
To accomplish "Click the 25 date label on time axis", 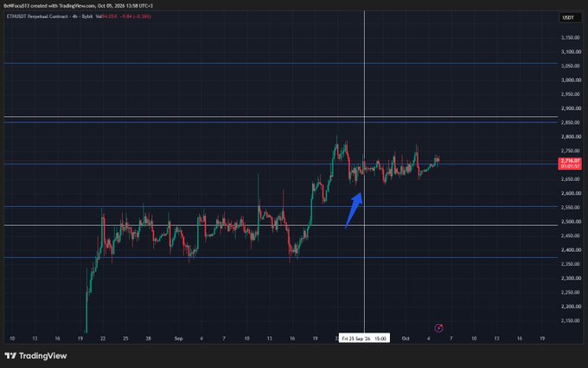I will click(125, 339).
